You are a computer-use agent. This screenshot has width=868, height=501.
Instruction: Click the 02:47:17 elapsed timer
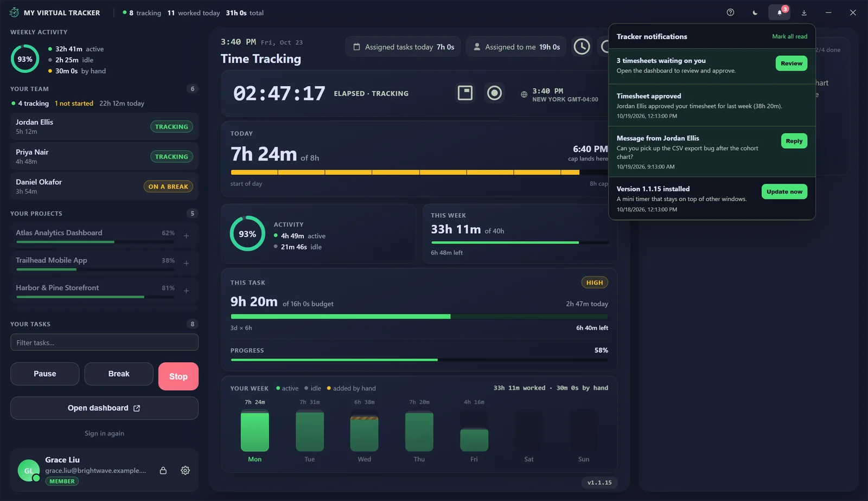click(x=279, y=93)
